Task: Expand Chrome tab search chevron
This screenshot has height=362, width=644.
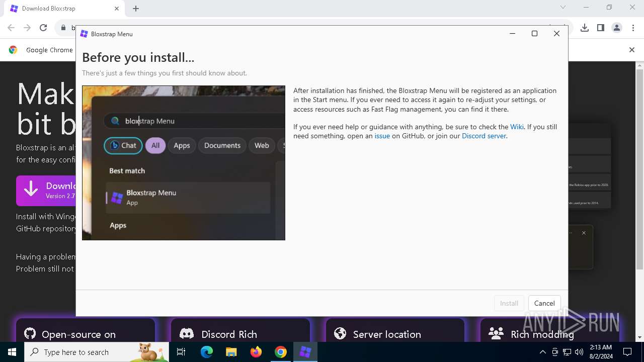Action: (563, 7)
